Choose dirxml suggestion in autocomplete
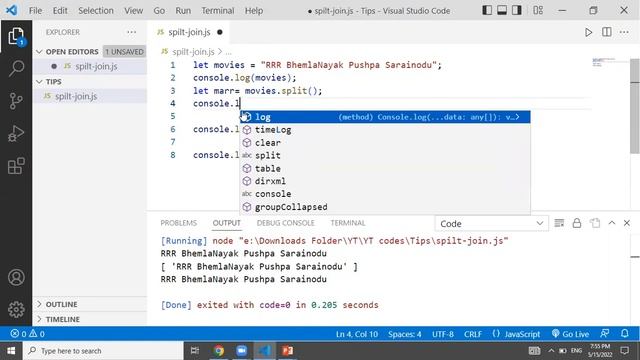The width and height of the screenshot is (640, 360). tap(385, 181)
